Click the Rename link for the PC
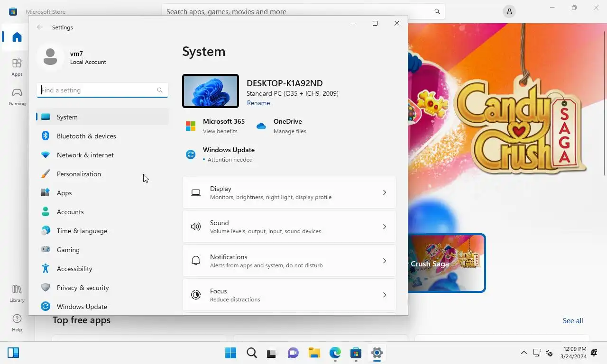 pos(258,103)
